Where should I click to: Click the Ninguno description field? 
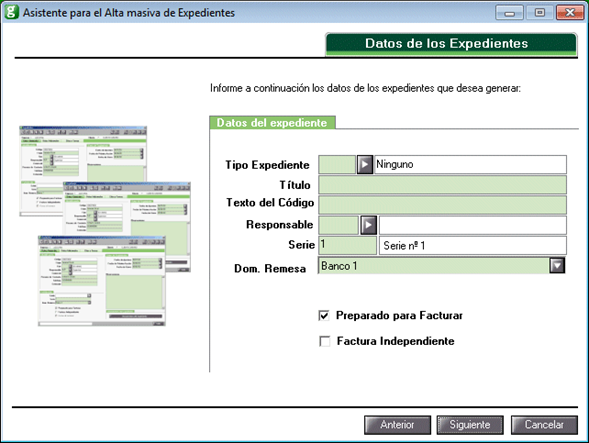470,165
